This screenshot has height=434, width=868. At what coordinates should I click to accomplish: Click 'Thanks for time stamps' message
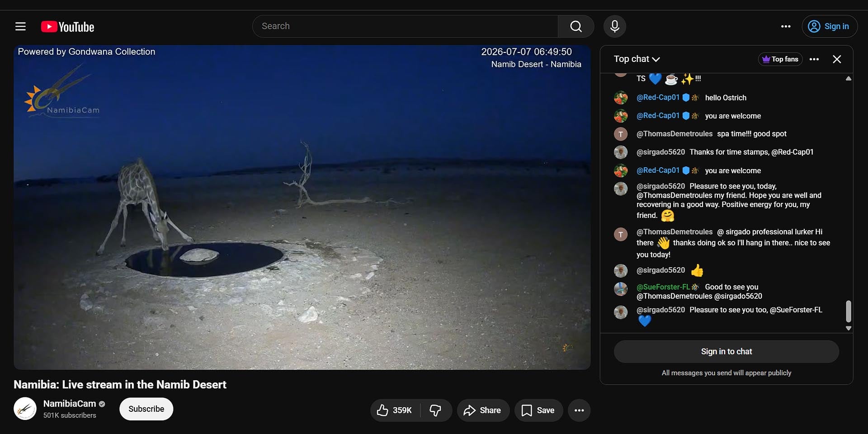751,152
